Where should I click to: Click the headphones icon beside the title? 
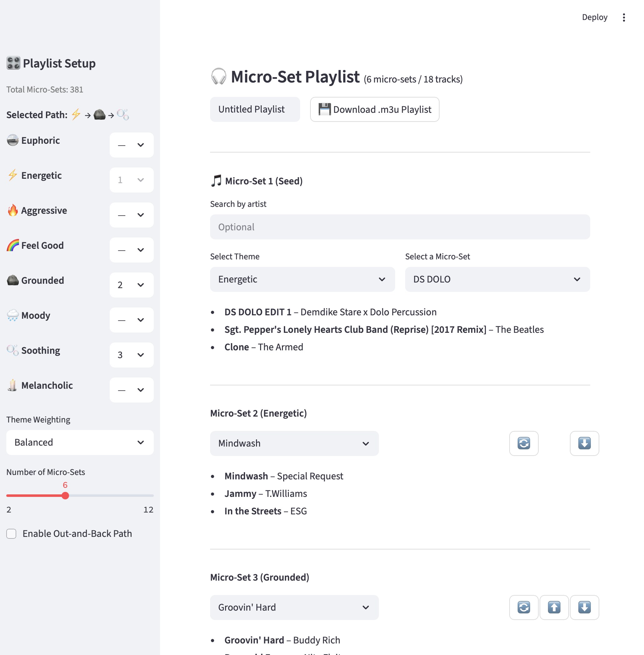[219, 77]
